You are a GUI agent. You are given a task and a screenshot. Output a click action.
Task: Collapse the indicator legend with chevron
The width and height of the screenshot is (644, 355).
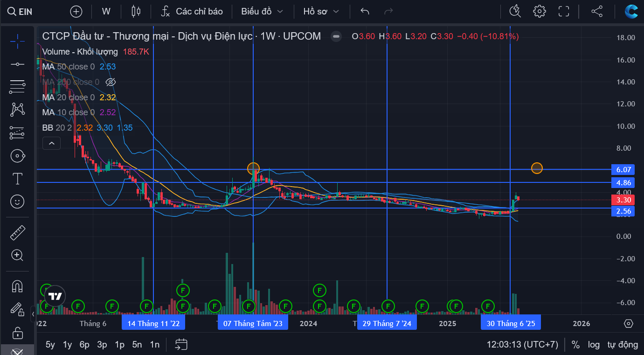coord(51,143)
